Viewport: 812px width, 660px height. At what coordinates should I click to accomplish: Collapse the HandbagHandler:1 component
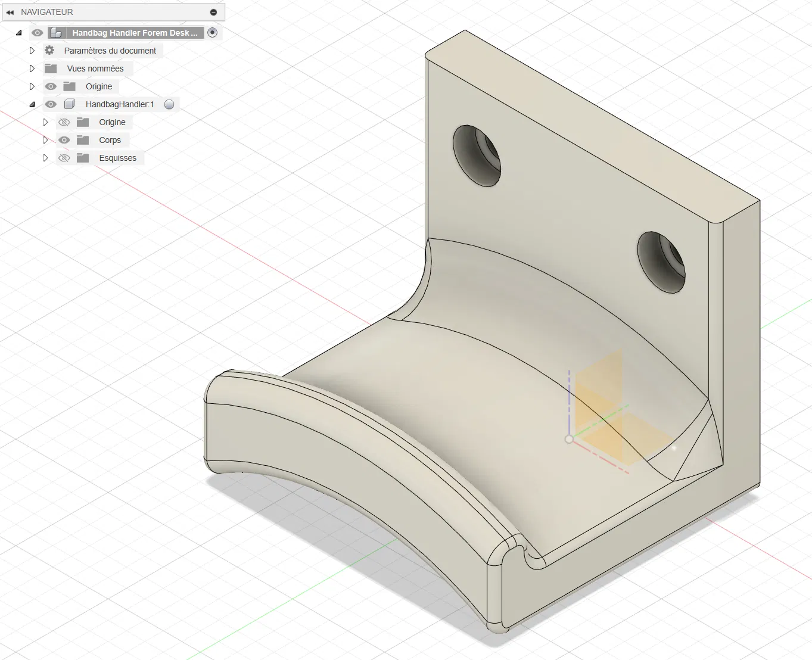(x=32, y=104)
